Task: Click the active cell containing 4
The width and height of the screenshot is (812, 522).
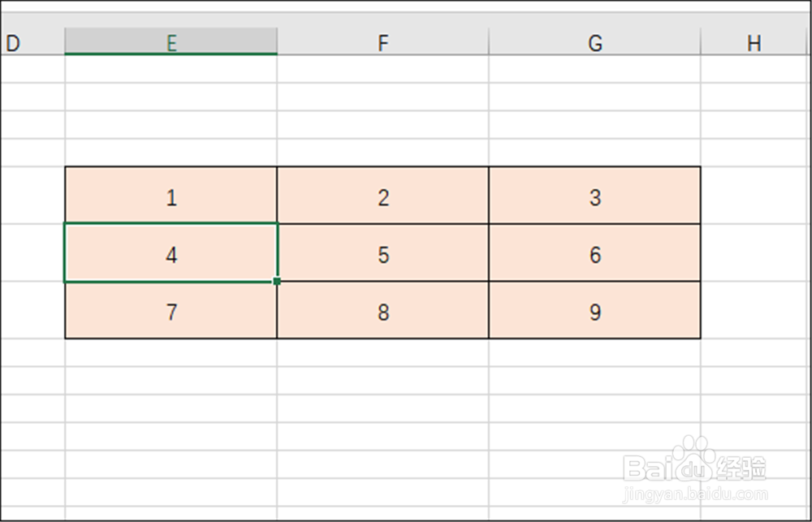Action: (171, 253)
